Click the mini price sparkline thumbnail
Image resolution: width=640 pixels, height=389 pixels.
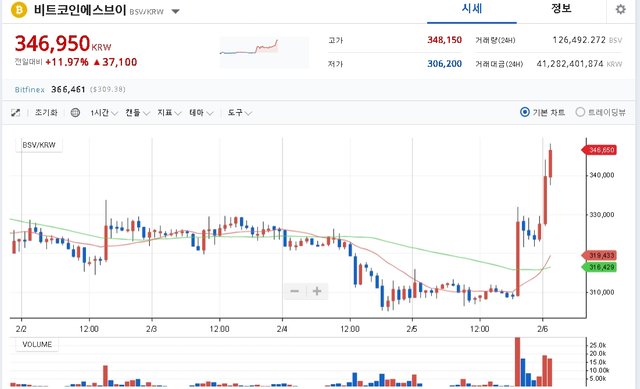(x=264, y=52)
